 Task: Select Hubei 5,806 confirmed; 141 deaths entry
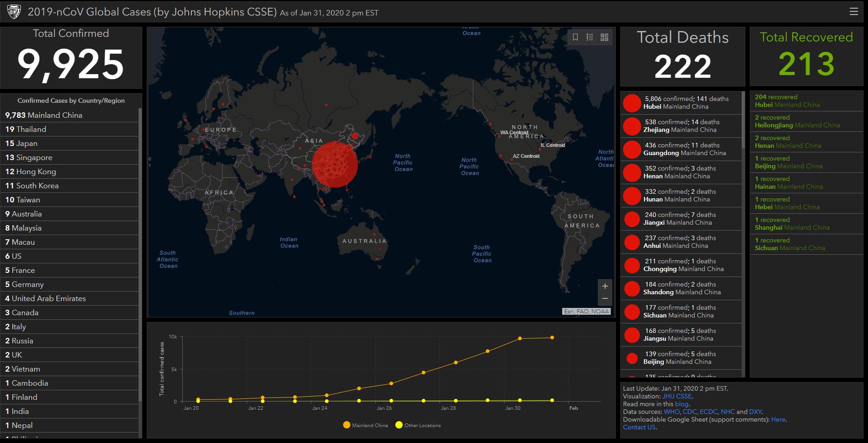(x=681, y=103)
